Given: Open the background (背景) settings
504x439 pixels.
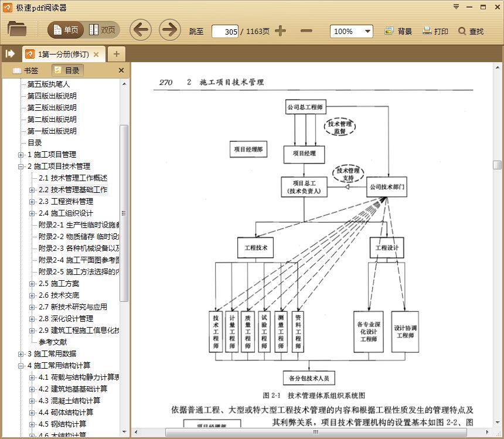Looking at the screenshot, I should [x=398, y=31].
